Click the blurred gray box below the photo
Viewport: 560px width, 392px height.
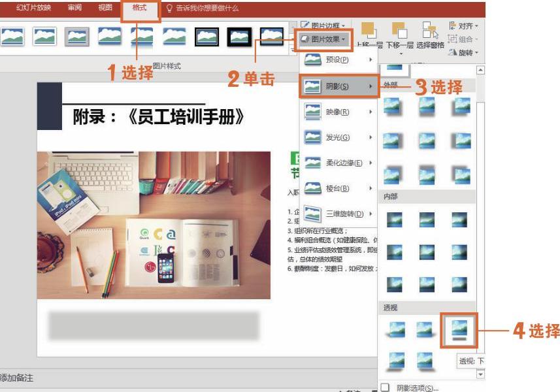pos(154,325)
